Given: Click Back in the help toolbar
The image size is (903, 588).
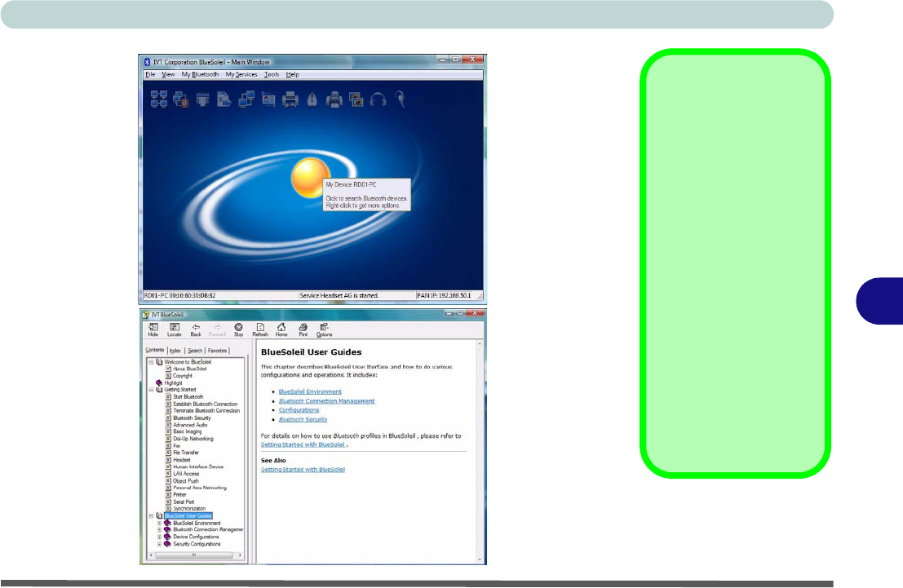Looking at the screenshot, I should click(x=196, y=330).
